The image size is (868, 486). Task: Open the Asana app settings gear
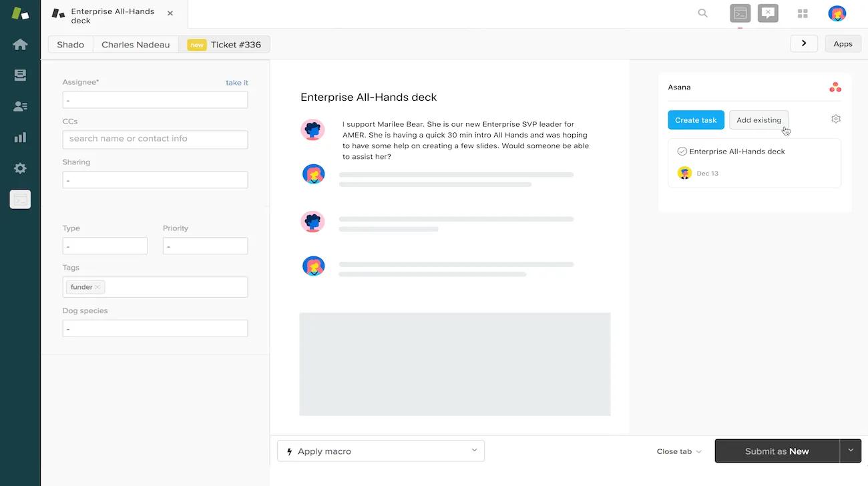pyautogui.click(x=835, y=118)
